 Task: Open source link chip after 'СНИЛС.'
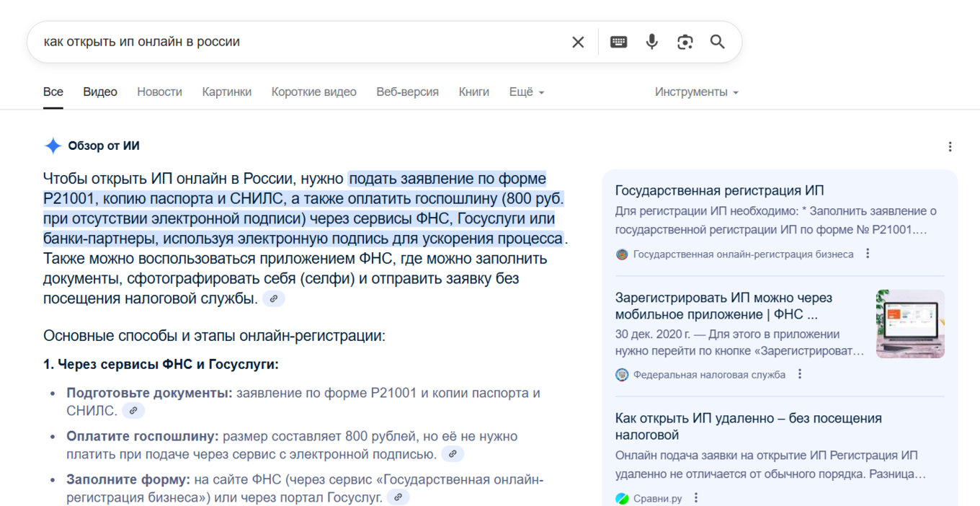click(133, 411)
